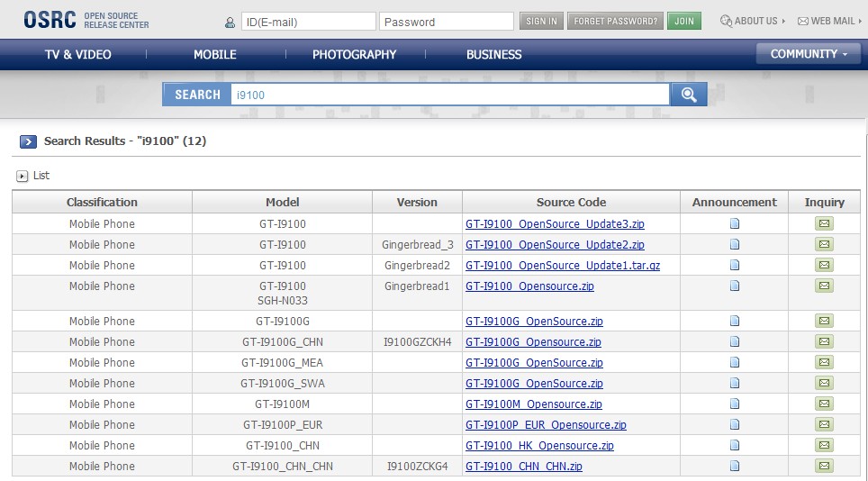Expand ABOUT US menu
868x481 pixels.
click(x=753, y=21)
